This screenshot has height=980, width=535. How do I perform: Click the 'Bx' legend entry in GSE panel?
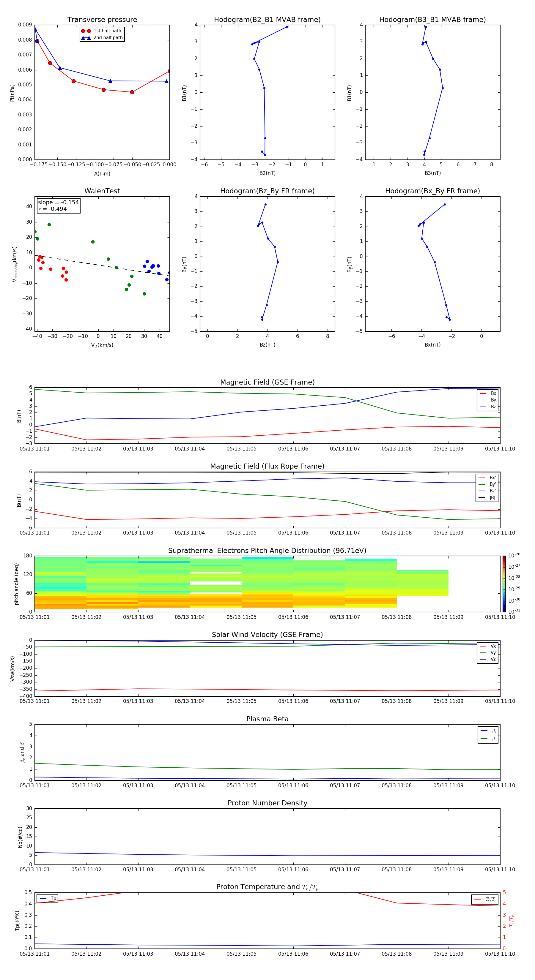coord(488,393)
